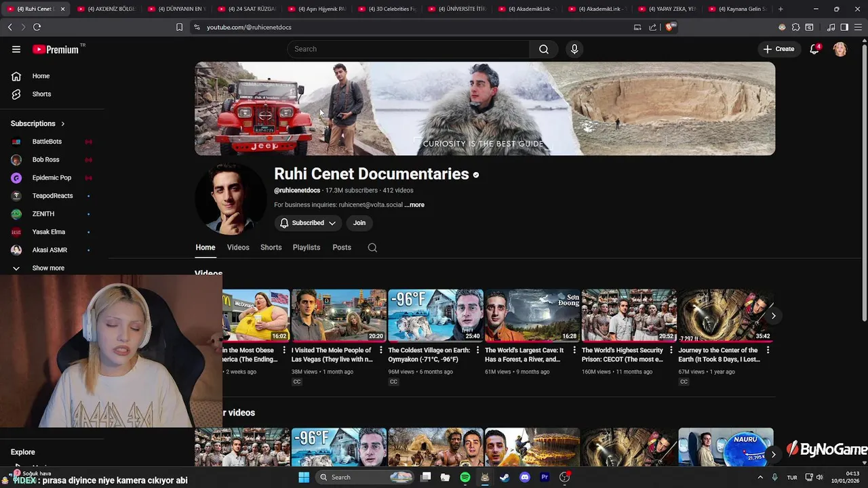Open Task View on the taskbar

point(425,477)
